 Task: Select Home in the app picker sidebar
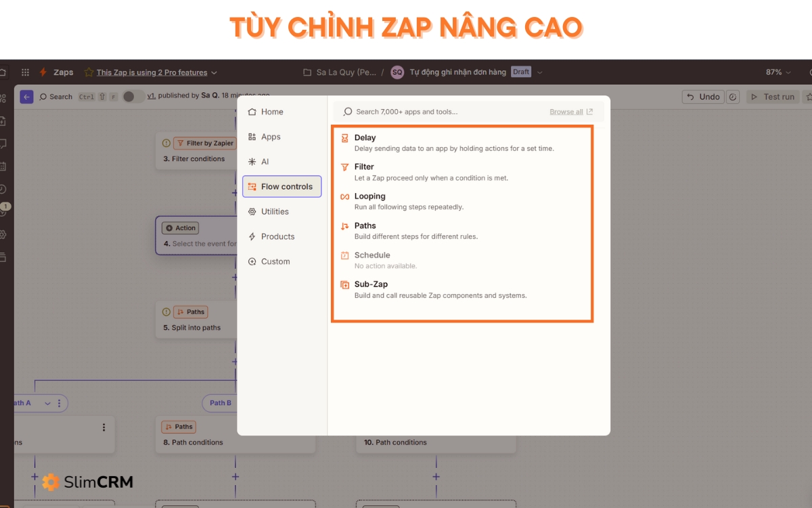(281, 112)
